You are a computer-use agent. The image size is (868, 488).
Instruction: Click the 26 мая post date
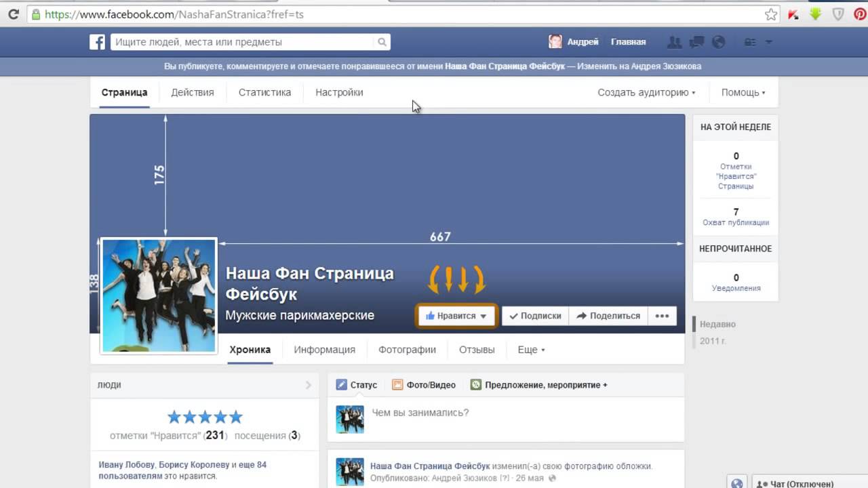(530, 478)
